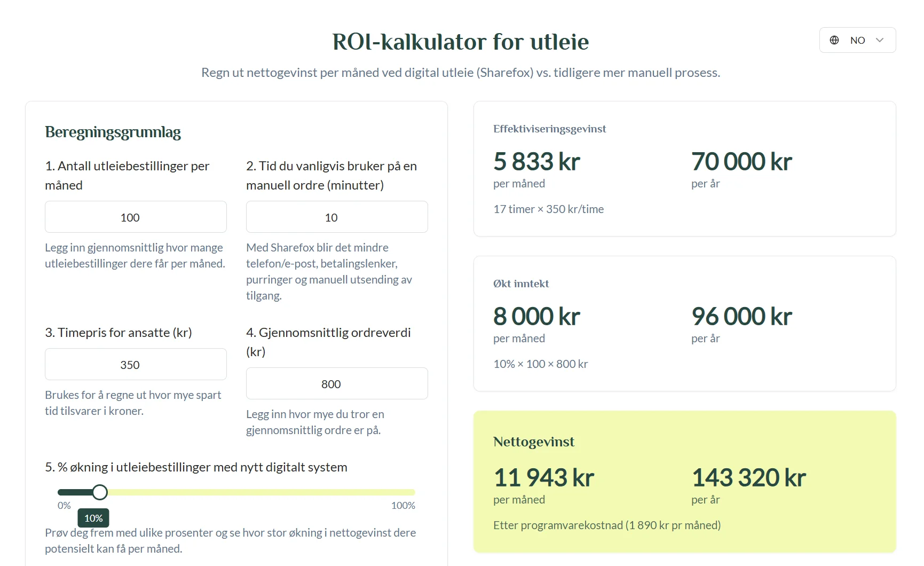Focus the employee hourly rate field

(136, 364)
